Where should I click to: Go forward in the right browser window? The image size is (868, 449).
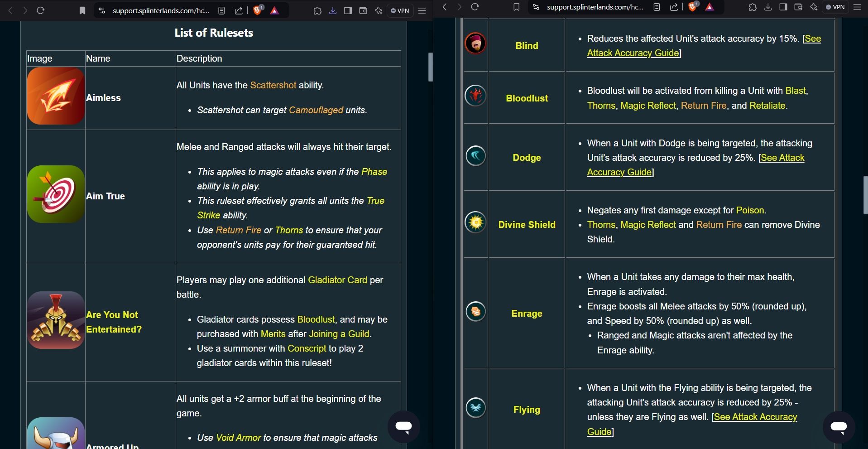pos(460,7)
